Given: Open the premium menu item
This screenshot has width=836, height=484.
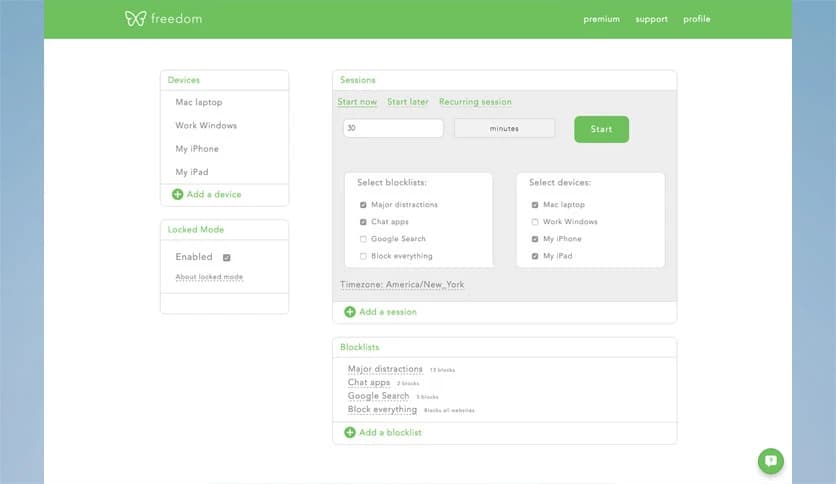Looking at the screenshot, I should [x=601, y=19].
